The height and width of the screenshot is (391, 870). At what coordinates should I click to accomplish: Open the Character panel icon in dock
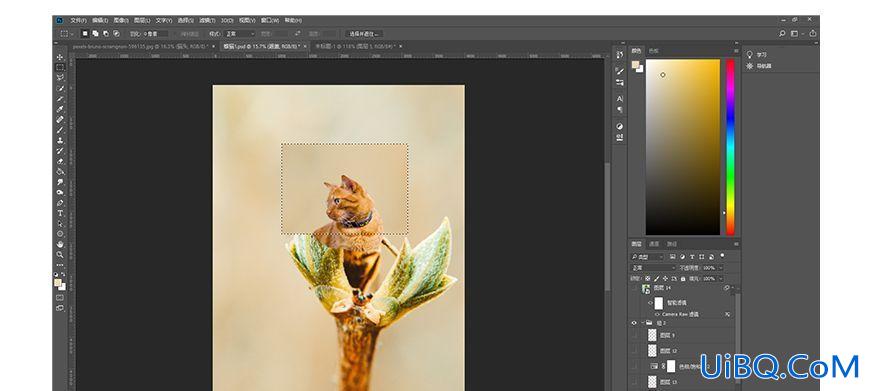(620, 99)
